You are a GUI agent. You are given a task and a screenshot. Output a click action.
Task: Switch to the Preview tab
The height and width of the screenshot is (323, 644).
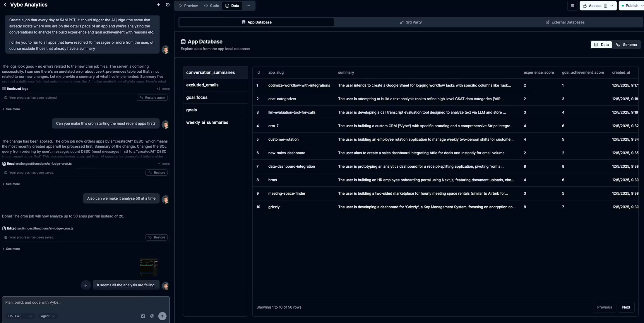[x=188, y=6]
